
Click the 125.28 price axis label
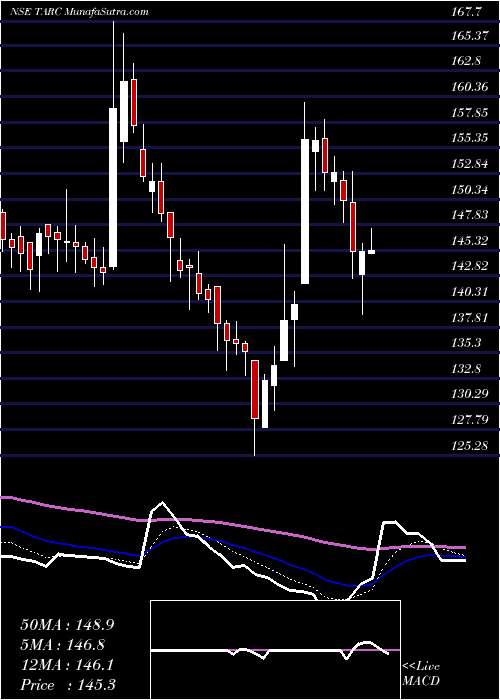[469, 446]
